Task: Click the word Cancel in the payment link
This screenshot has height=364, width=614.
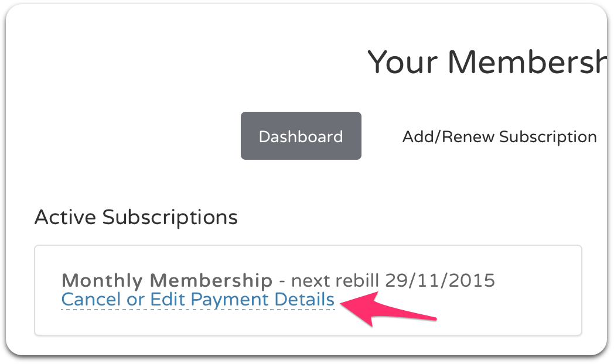Action: [91, 300]
